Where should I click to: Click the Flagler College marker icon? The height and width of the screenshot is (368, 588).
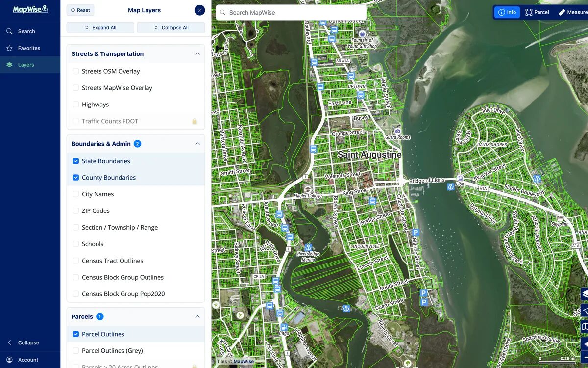(x=308, y=190)
